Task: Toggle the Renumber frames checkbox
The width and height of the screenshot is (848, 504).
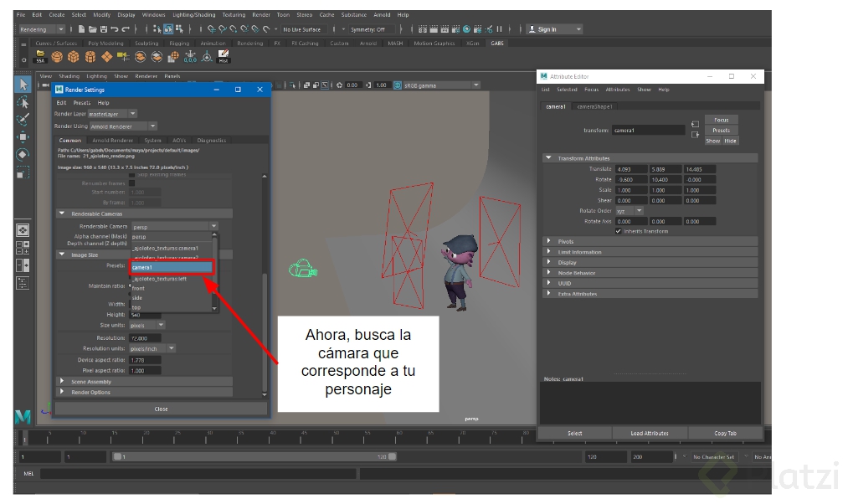Action: [132, 183]
